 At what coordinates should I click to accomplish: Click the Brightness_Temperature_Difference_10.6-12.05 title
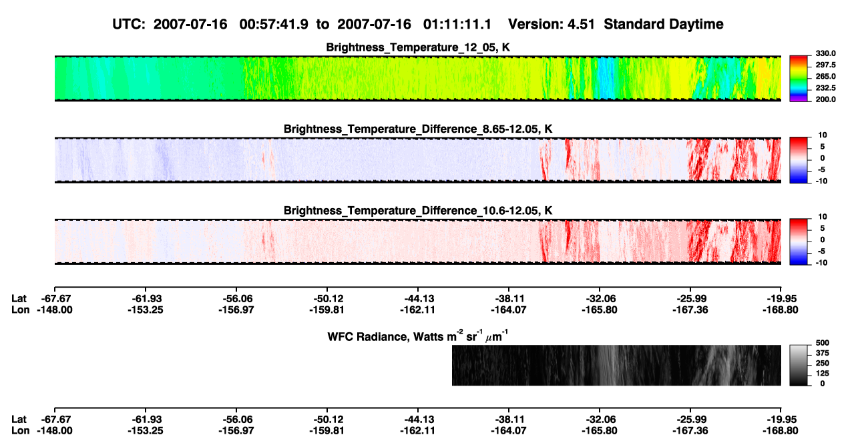pos(418,210)
